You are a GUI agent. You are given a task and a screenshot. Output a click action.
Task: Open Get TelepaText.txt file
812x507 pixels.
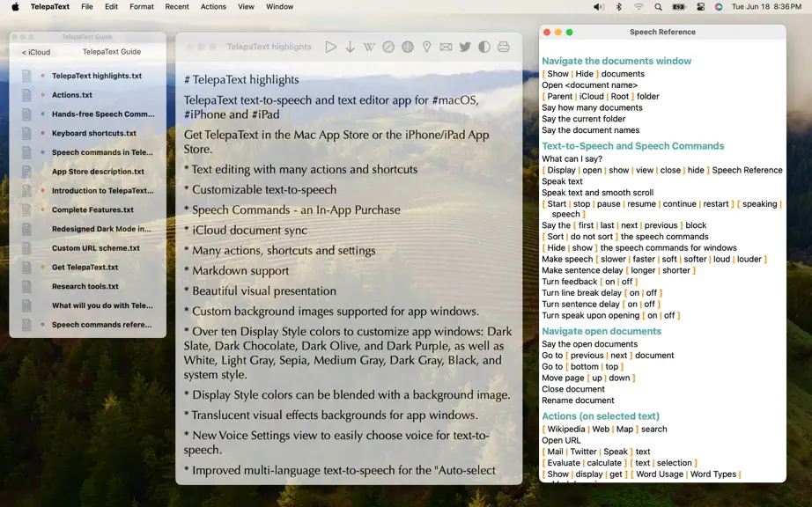(x=85, y=267)
